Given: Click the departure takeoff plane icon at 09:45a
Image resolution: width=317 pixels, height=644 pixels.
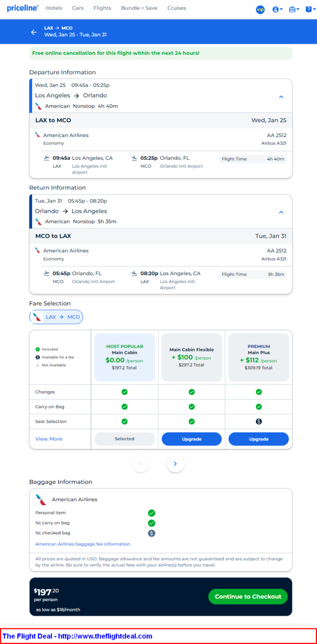Looking at the screenshot, I should (x=46, y=158).
